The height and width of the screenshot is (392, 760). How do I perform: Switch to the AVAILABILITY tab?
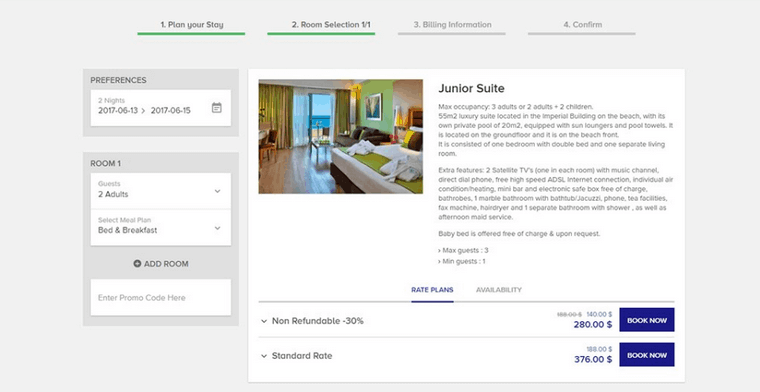(x=499, y=290)
